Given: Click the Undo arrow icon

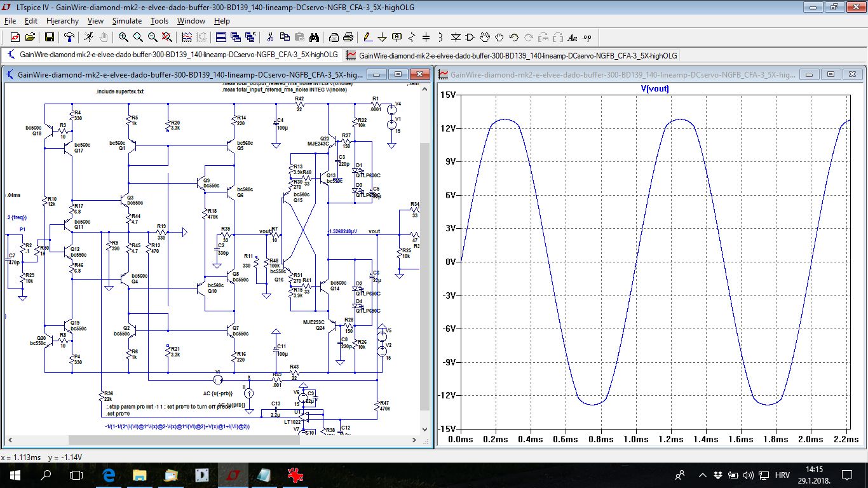Looking at the screenshot, I should [513, 37].
